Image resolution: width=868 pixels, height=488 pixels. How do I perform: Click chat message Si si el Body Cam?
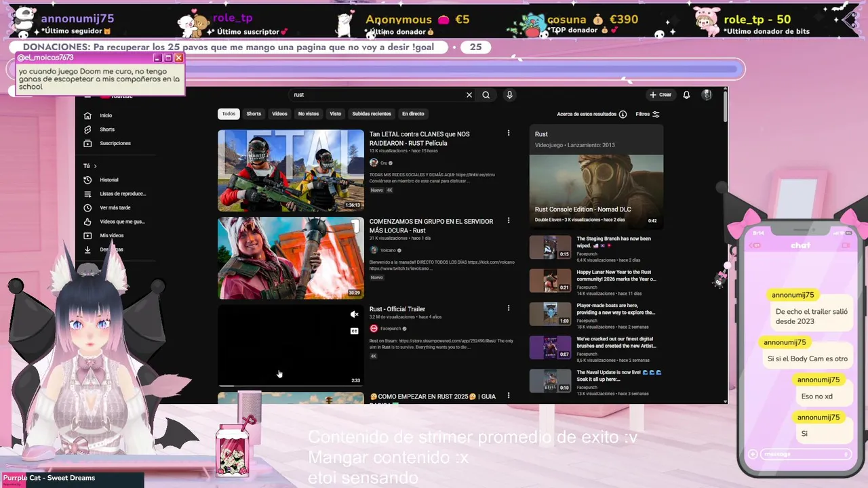pyautogui.click(x=807, y=359)
